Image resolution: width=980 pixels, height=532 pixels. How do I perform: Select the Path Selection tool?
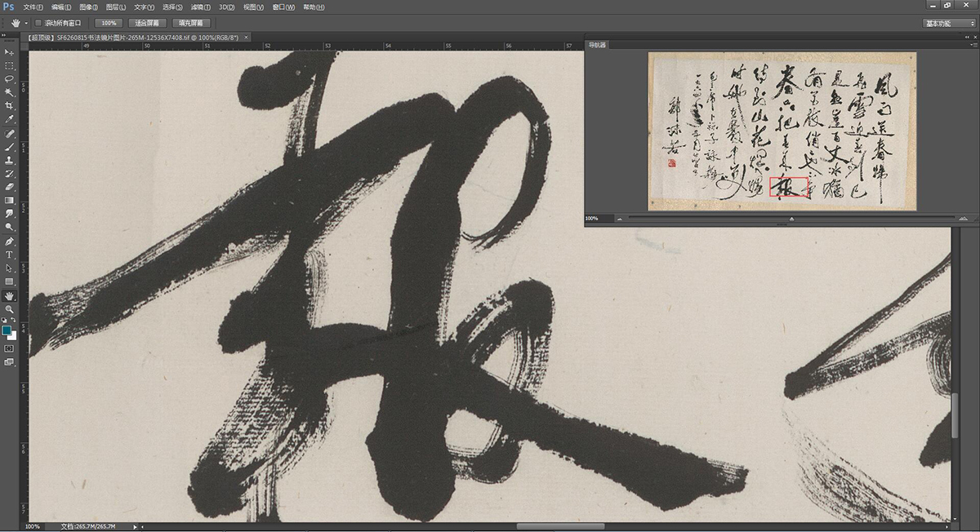(9, 268)
